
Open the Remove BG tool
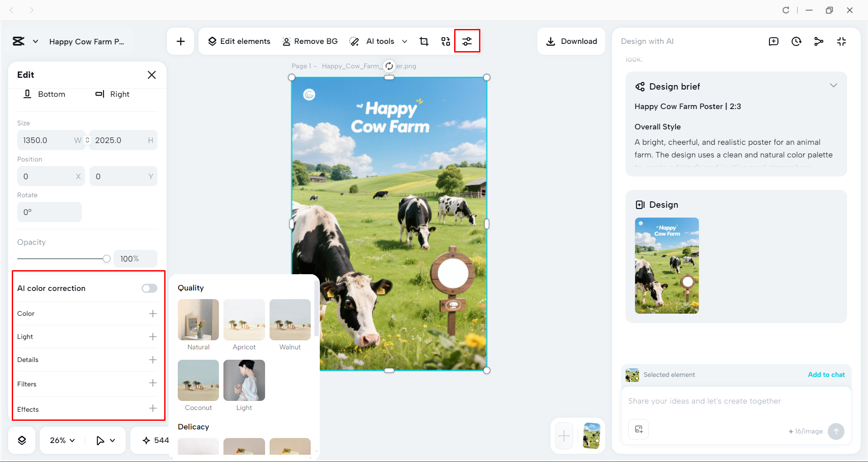click(x=310, y=41)
